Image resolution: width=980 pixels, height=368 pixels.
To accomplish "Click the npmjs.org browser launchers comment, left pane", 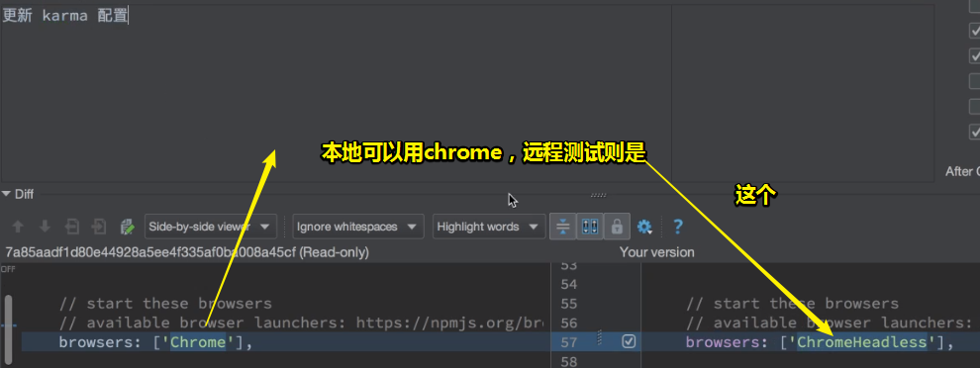I will [301, 323].
